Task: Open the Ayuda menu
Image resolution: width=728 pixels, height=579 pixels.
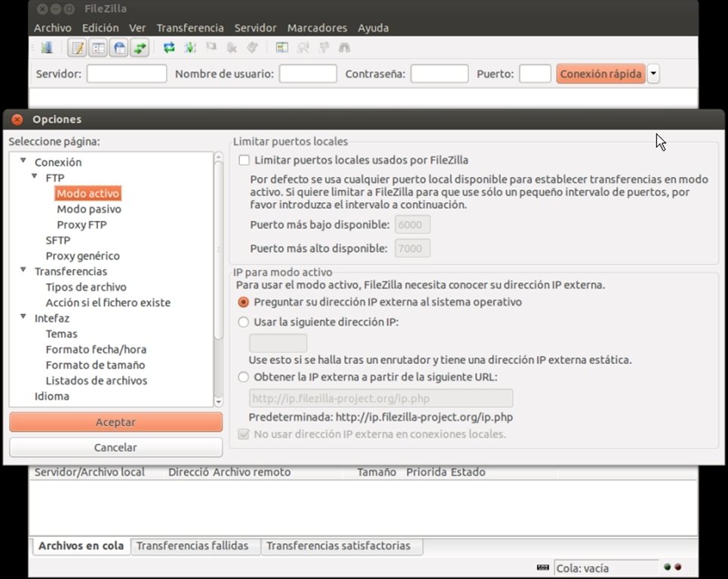Action: [x=373, y=28]
